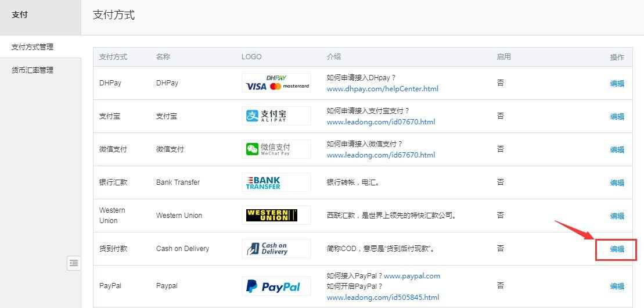Click the PayPal logo image
The height and width of the screenshot is (308, 644).
click(x=276, y=286)
